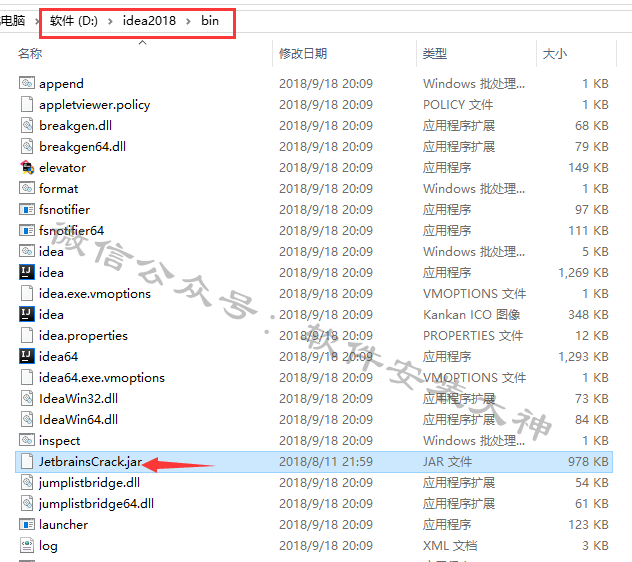Image resolution: width=632 pixels, height=562 pixels.
Task: Click the breakgen.dll file icon
Action: click(27, 125)
